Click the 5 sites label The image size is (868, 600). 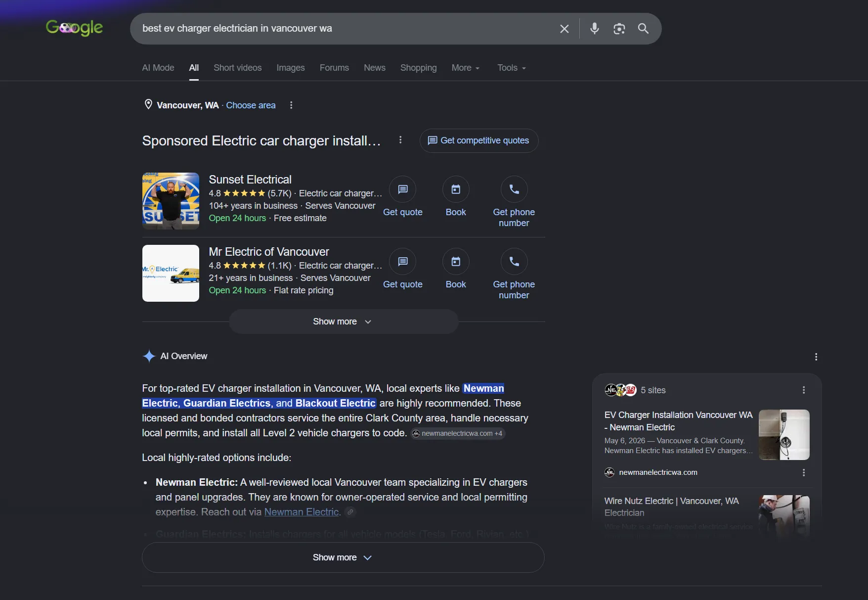tap(653, 390)
